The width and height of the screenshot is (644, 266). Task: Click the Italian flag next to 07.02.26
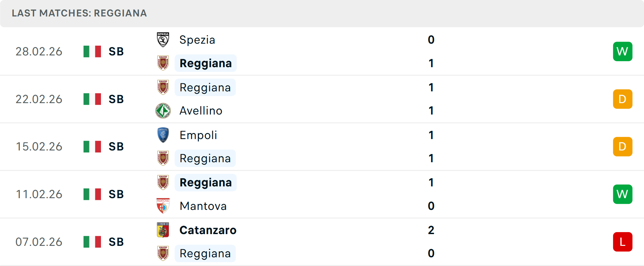click(x=92, y=241)
